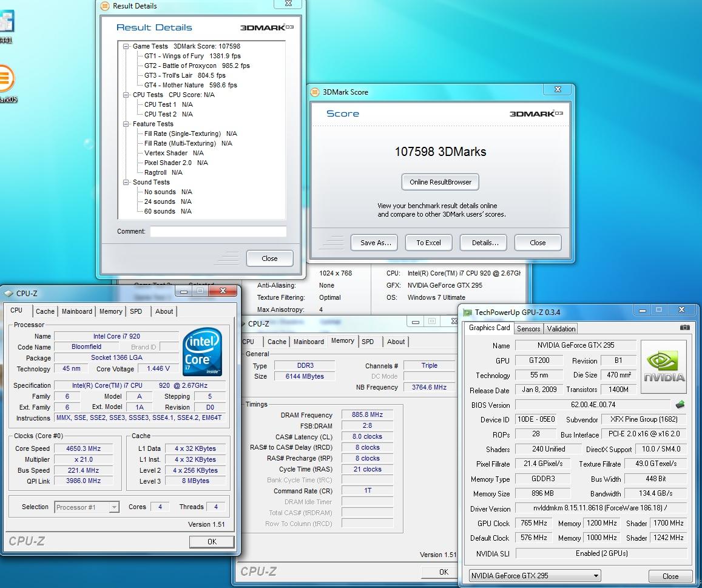Collapse the CPU Tests tree node

126,95
